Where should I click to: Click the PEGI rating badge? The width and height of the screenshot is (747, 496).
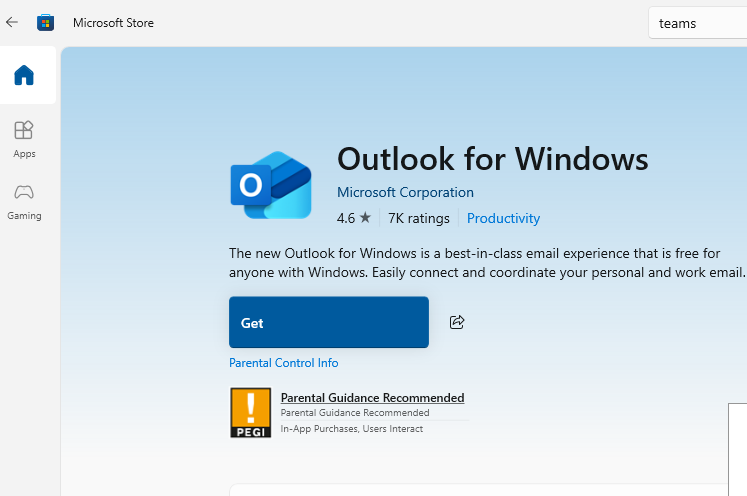(250, 413)
